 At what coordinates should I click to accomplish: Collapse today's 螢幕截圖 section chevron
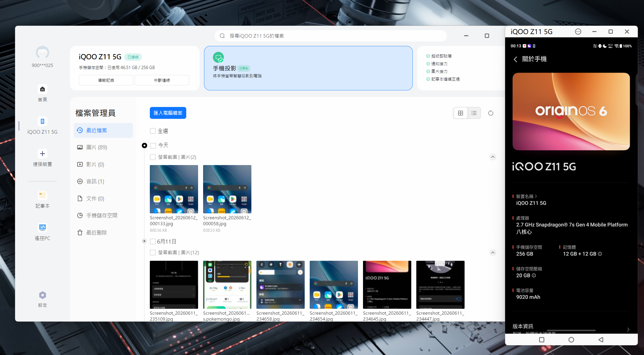point(493,157)
